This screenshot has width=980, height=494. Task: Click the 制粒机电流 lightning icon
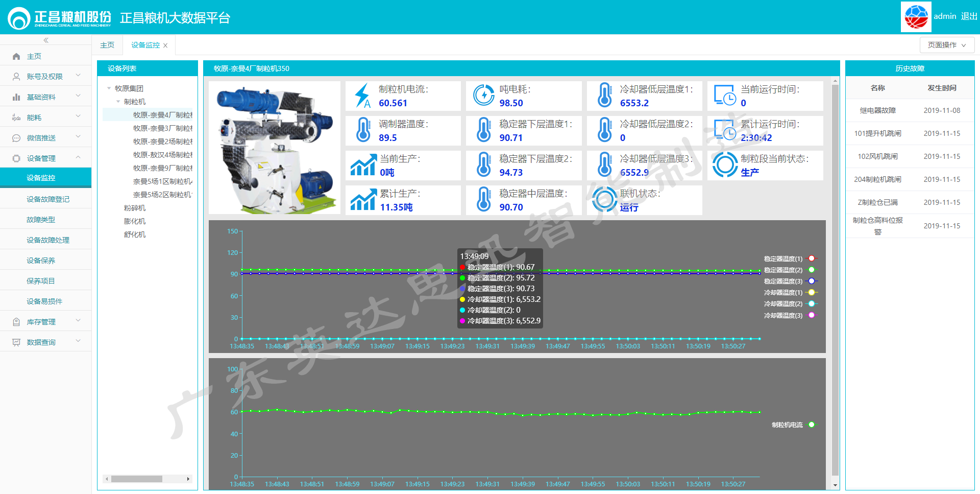[x=362, y=96]
